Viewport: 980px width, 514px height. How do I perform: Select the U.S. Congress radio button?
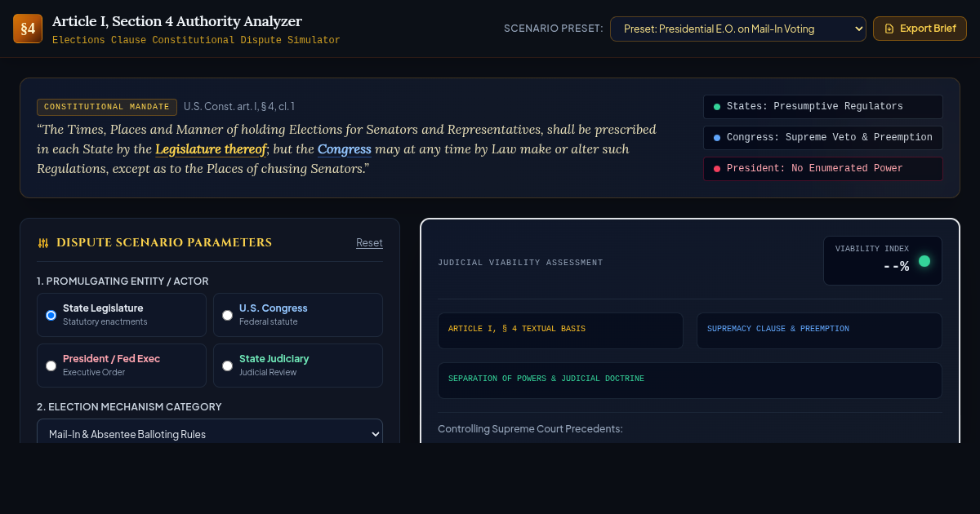point(227,315)
